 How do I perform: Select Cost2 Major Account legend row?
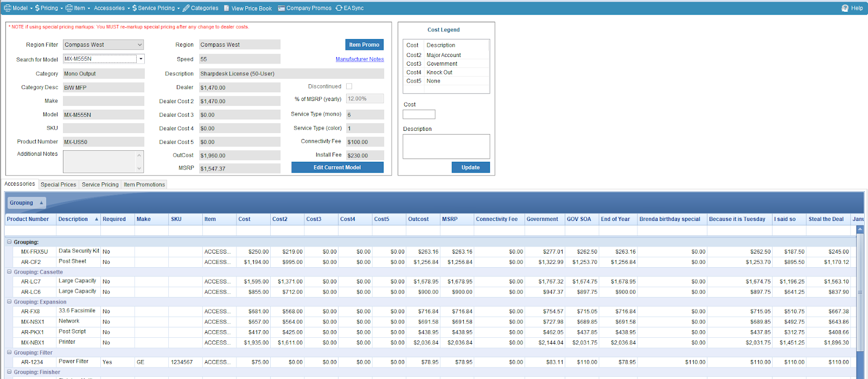446,55
